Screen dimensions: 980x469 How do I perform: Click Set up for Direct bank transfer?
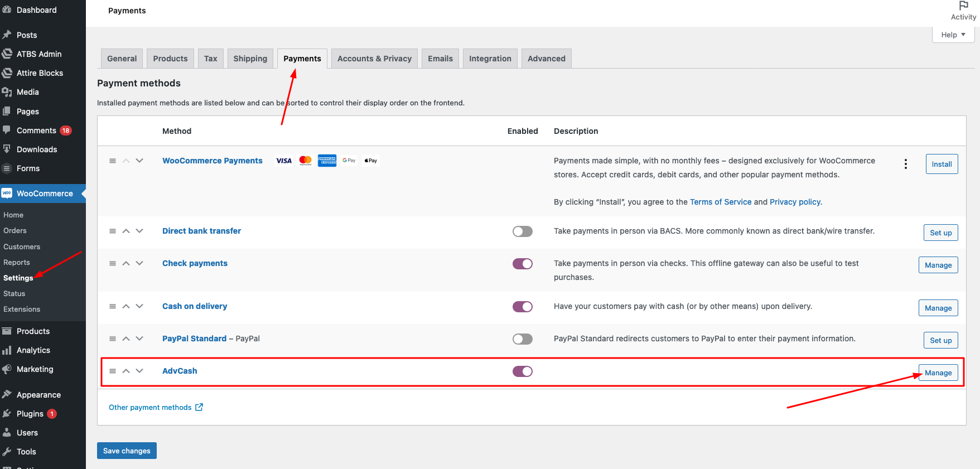tap(940, 233)
